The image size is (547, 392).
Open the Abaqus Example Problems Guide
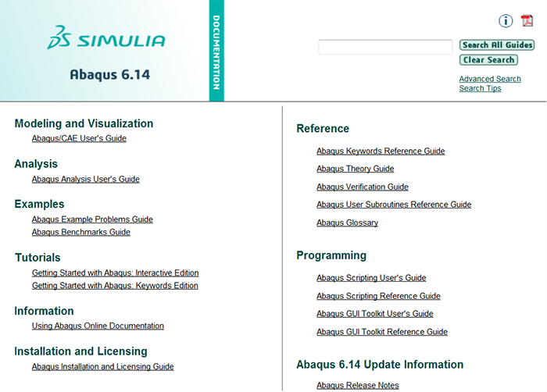point(92,219)
